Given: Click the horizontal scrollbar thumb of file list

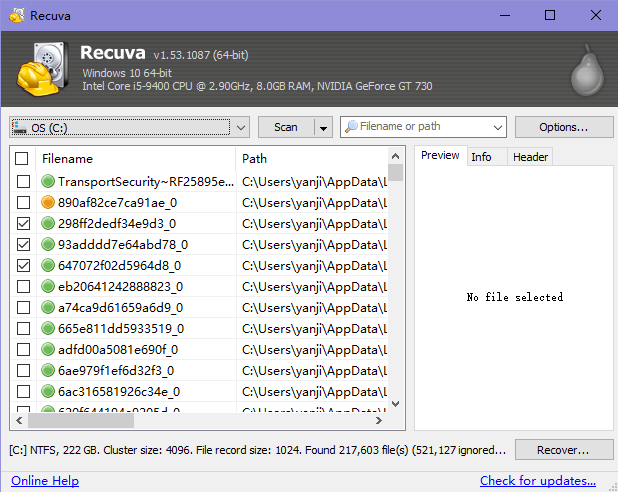Looking at the screenshot, I should point(81,421).
